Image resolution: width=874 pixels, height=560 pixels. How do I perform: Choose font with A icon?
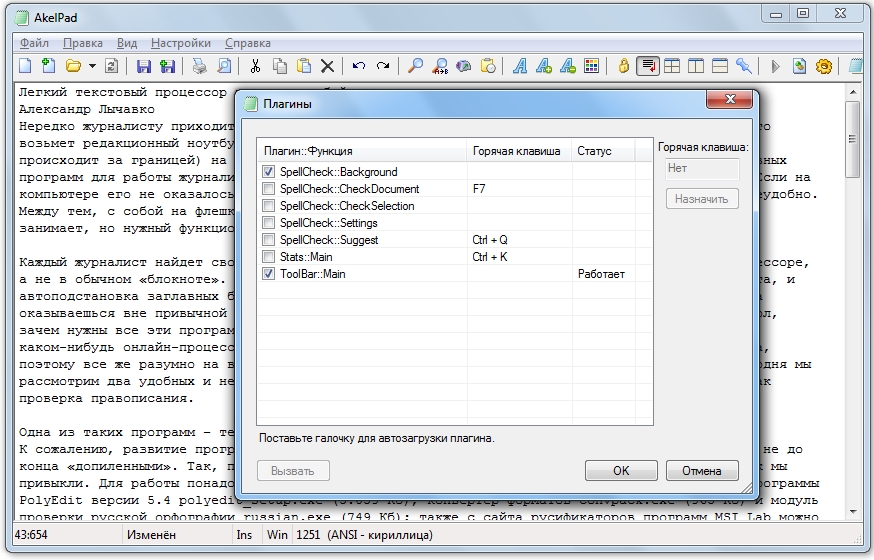click(520, 66)
